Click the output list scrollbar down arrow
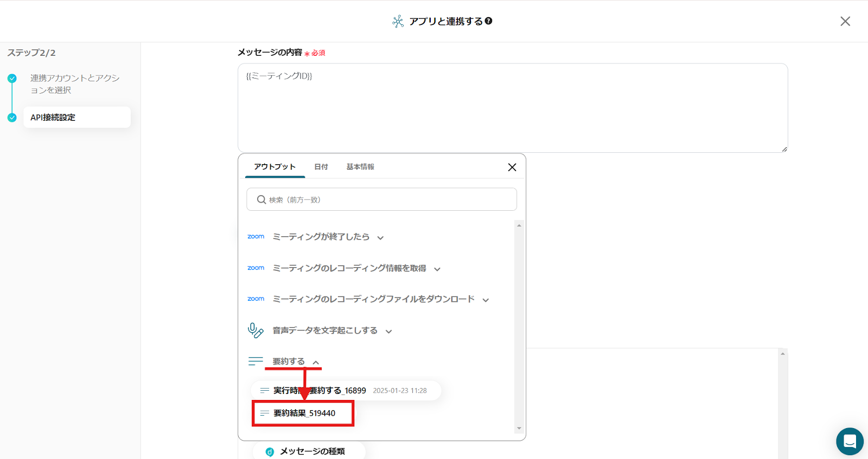Screen dimensions: 868x459 point(519,428)
